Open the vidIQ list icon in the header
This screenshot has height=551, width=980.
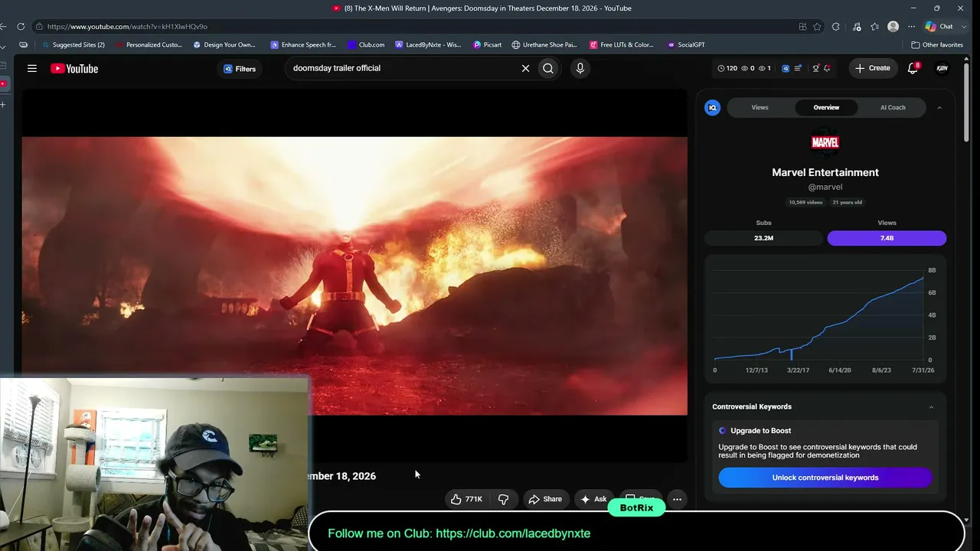[x=798, y=68]
